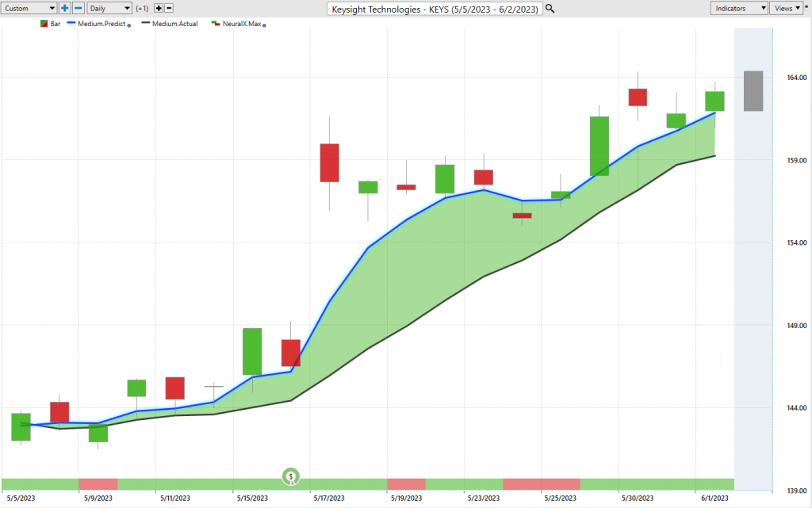
Task: Click the dot beside Medium.Predict
Action: (x=129, y=25)
